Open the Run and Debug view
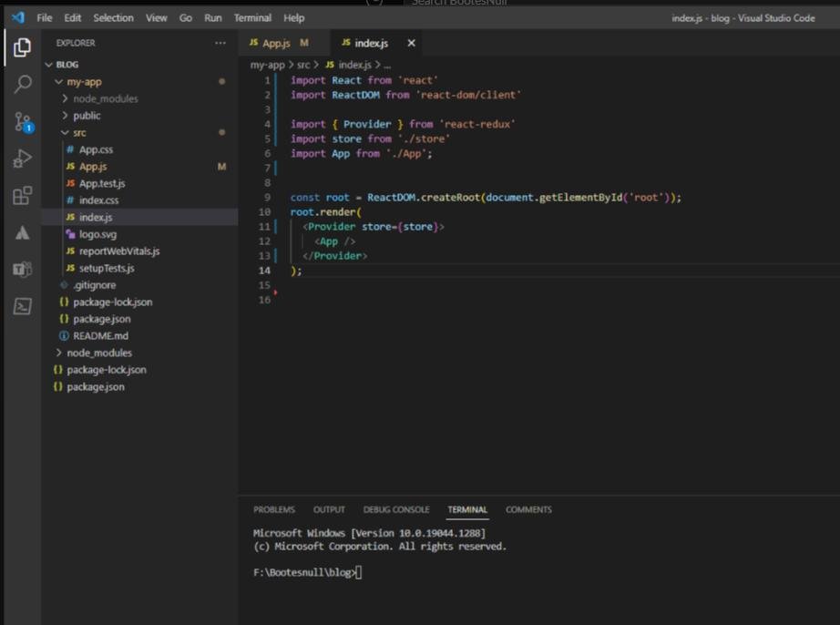This screenshot has height=625, width=840. click(22, 159)
